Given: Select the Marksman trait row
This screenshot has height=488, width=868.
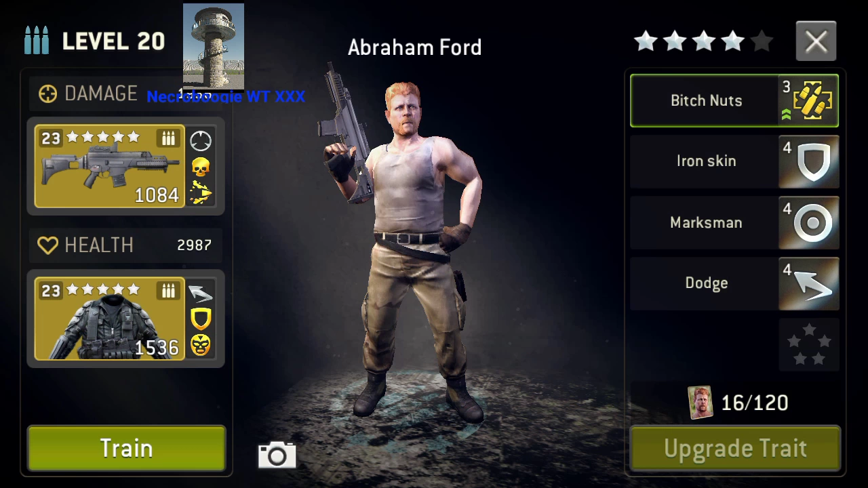Looking at the screenshot, I should (734, 222).
